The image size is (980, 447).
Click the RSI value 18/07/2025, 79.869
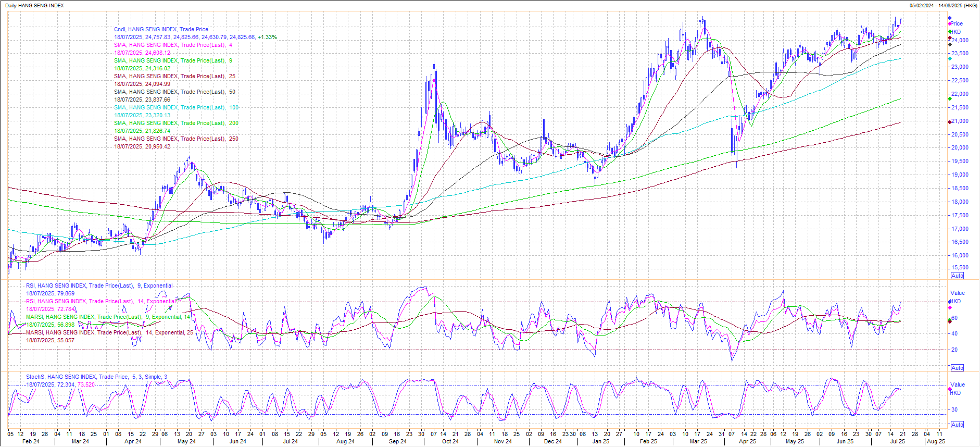point(50,293)
